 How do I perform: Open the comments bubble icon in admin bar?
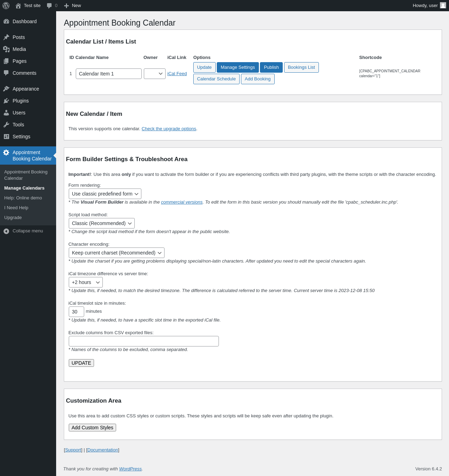pyautogui.click(x=49, y=6)
